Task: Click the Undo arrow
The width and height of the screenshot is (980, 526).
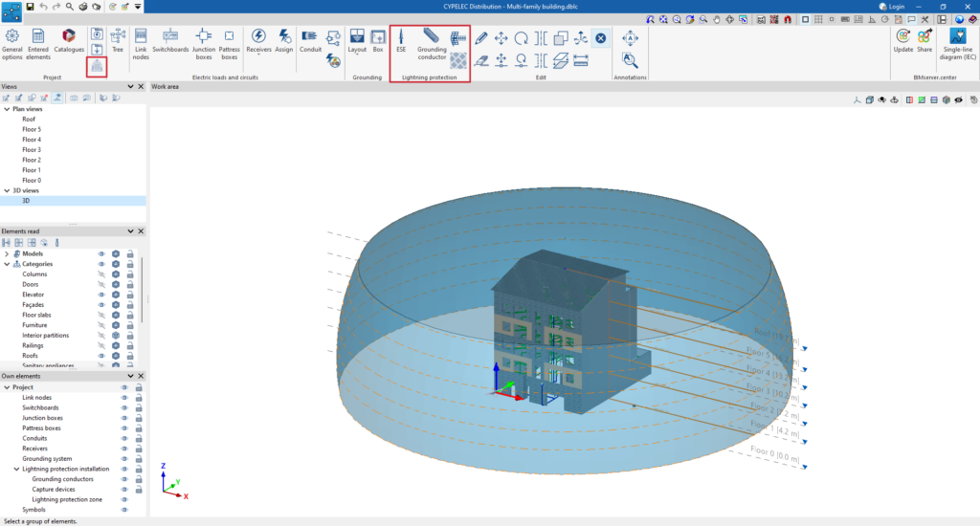Action: click(43, 7)
